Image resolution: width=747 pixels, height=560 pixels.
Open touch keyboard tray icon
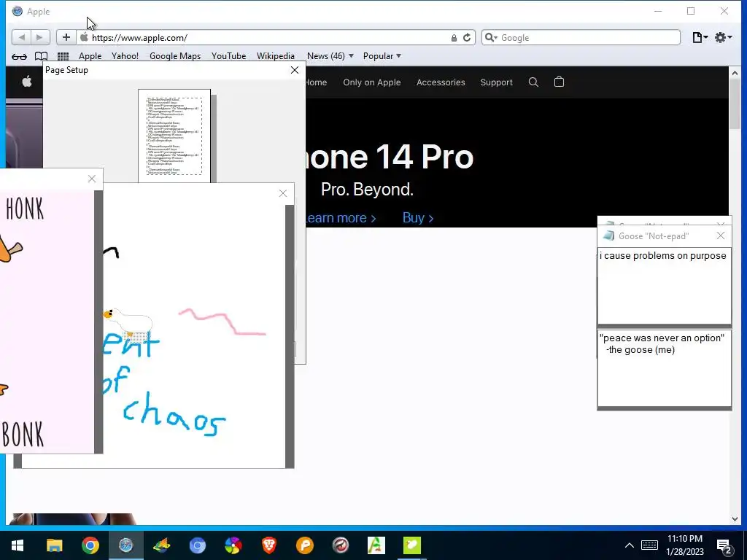click(649, 545)
